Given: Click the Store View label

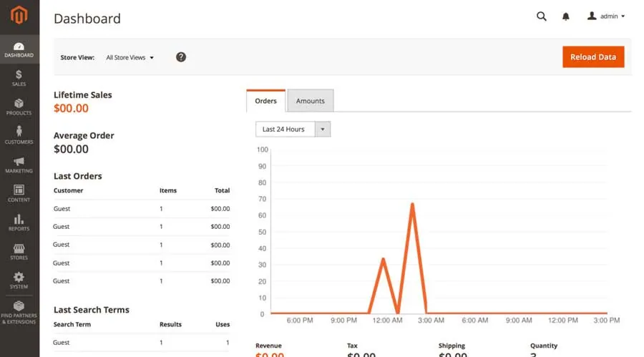Looking at the screenshot, I should pos(77,57).
